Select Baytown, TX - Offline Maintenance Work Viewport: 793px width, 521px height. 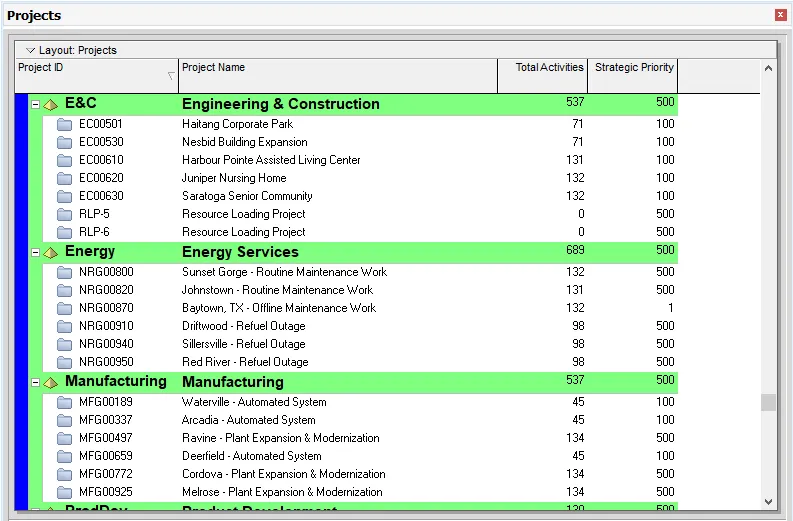tap(279, 308)
